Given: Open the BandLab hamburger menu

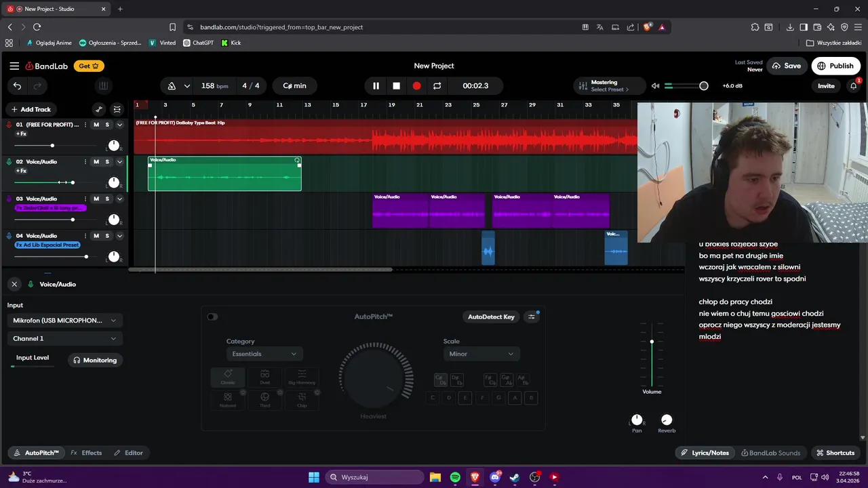Looking at the screenshot, I should (x=14, y=66).
